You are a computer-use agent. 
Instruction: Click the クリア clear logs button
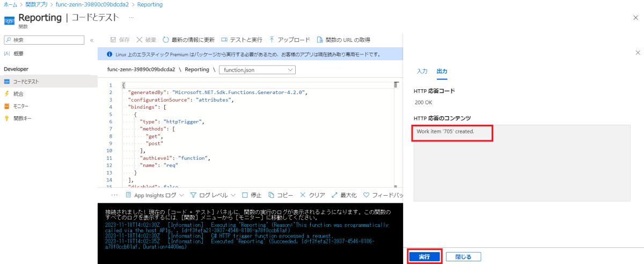[313, 195]
